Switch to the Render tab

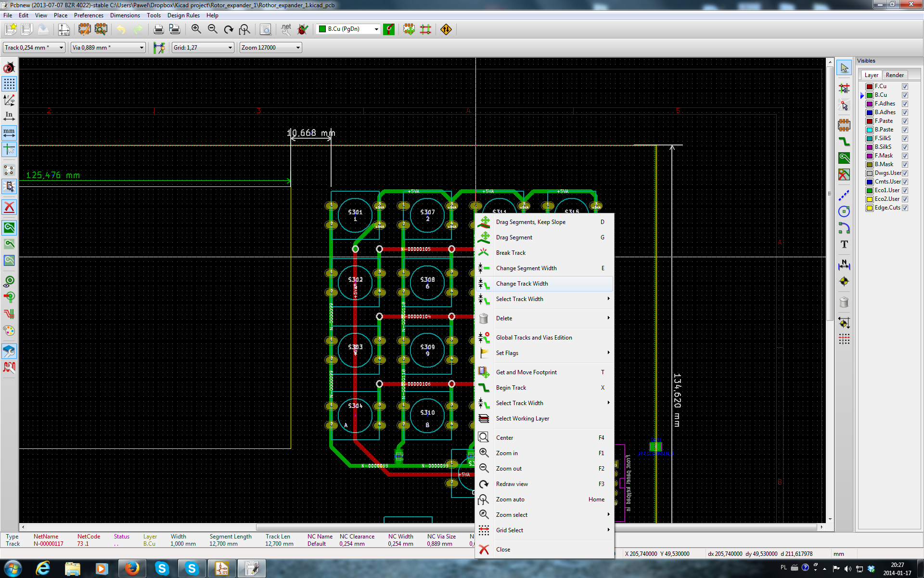click(x=894, y=75)
